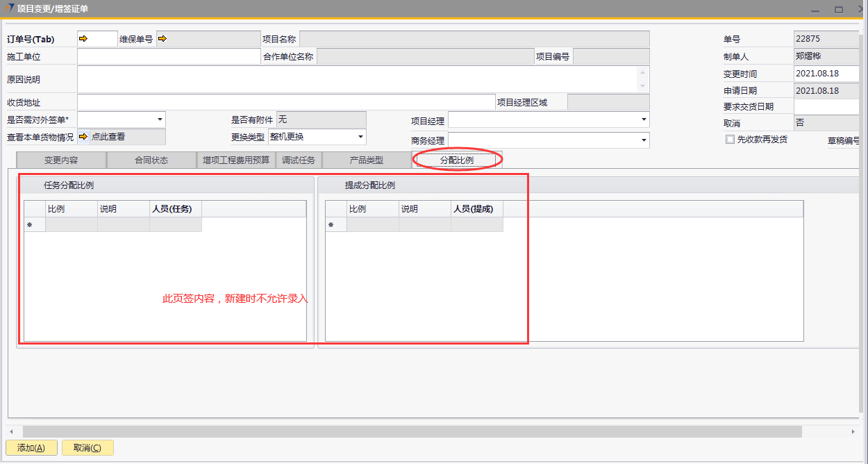868x464 pixels.
Task: Expand the 项目经理 dropdown
Action: (643, 120)
